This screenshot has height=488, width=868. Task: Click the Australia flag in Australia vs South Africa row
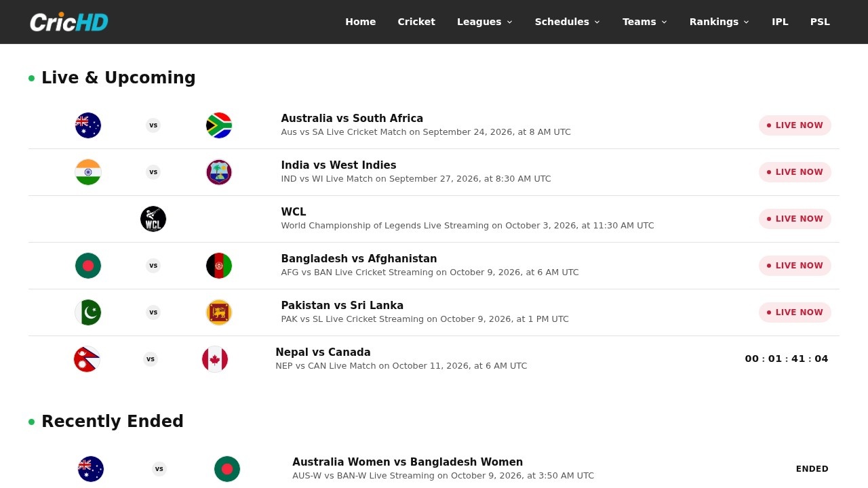pos(88,125)
